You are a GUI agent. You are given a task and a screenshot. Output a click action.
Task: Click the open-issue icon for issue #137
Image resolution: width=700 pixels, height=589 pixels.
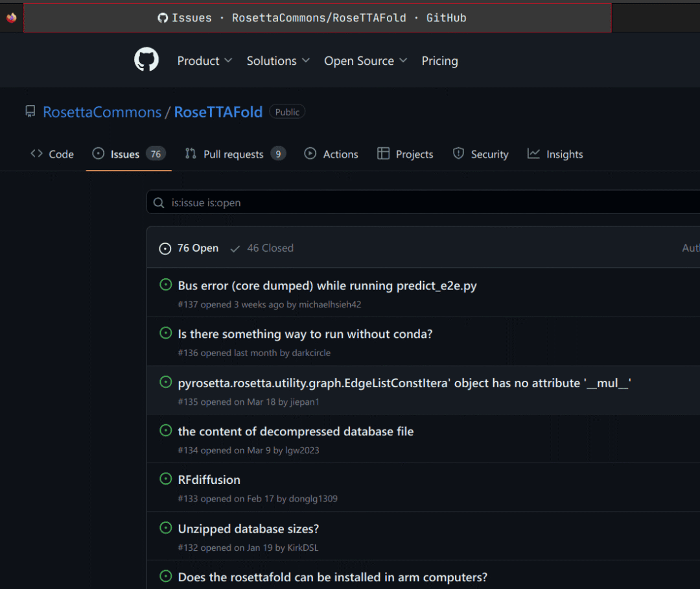166,285
